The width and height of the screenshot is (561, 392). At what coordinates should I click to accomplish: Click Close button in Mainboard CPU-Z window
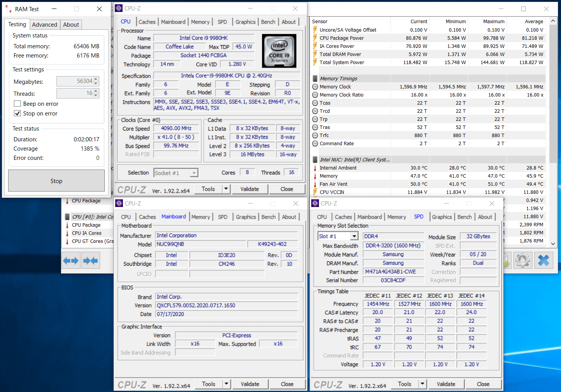tap(287, 384)
